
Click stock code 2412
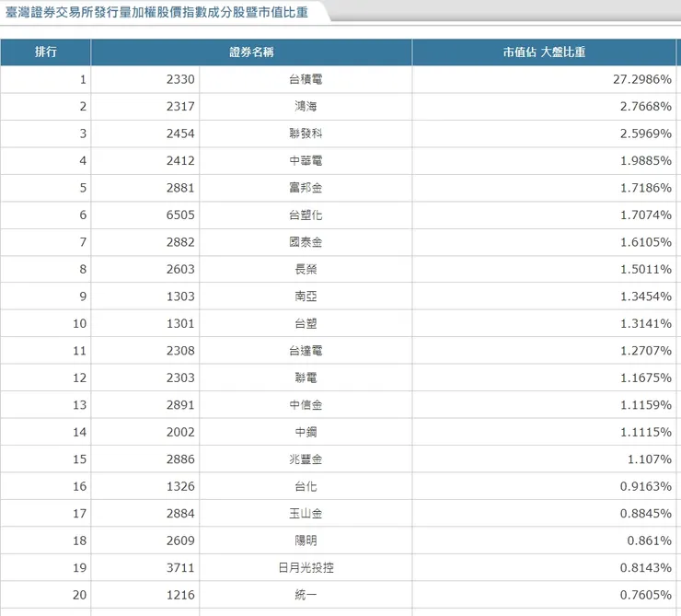pos(180,161)
